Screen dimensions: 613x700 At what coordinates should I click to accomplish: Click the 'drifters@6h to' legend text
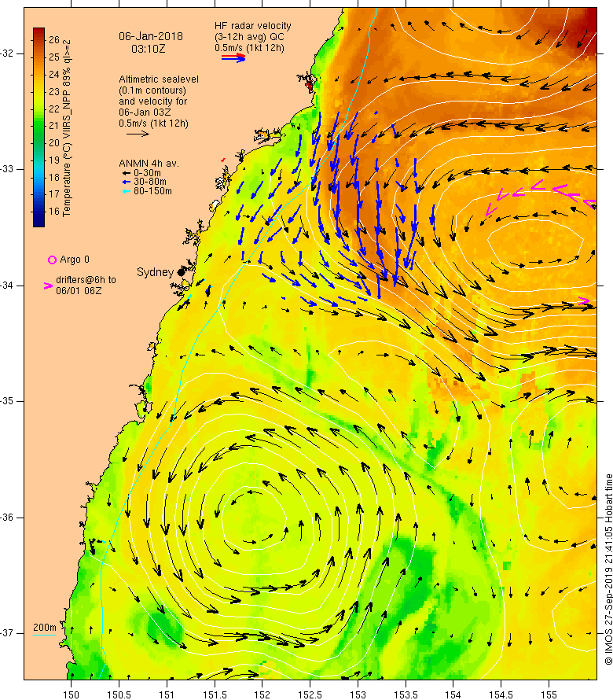(x=86, y=280)
